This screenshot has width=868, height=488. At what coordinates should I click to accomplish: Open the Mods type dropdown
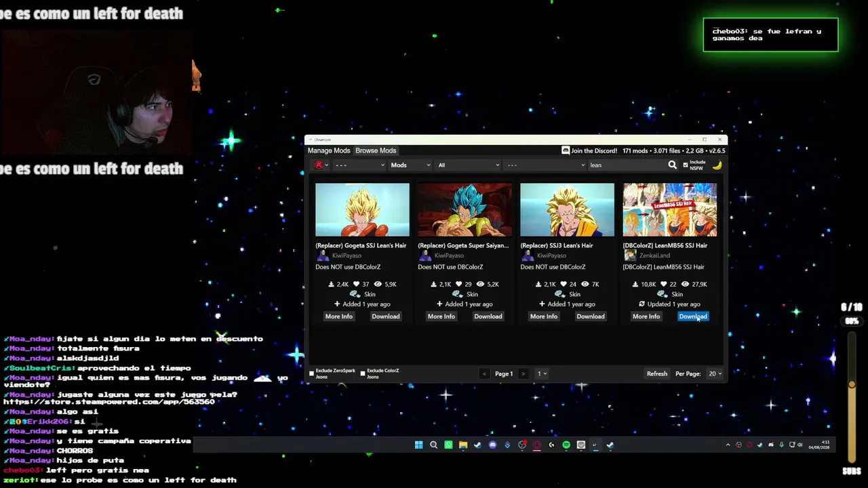[410, 165]
